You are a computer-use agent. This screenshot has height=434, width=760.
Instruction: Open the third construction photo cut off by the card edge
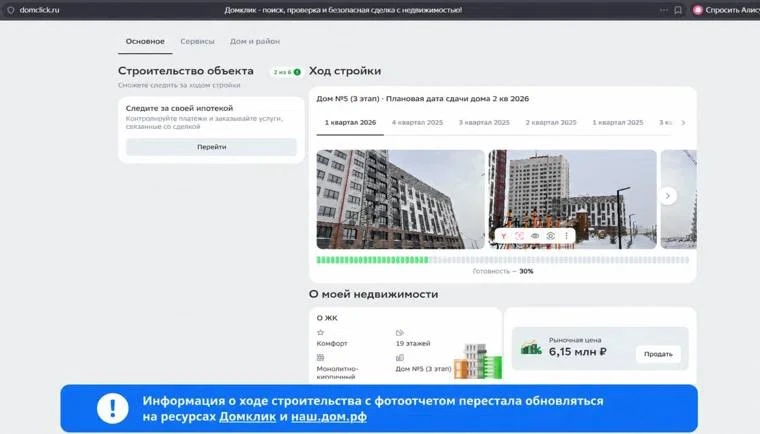click(x=679, y=199)
